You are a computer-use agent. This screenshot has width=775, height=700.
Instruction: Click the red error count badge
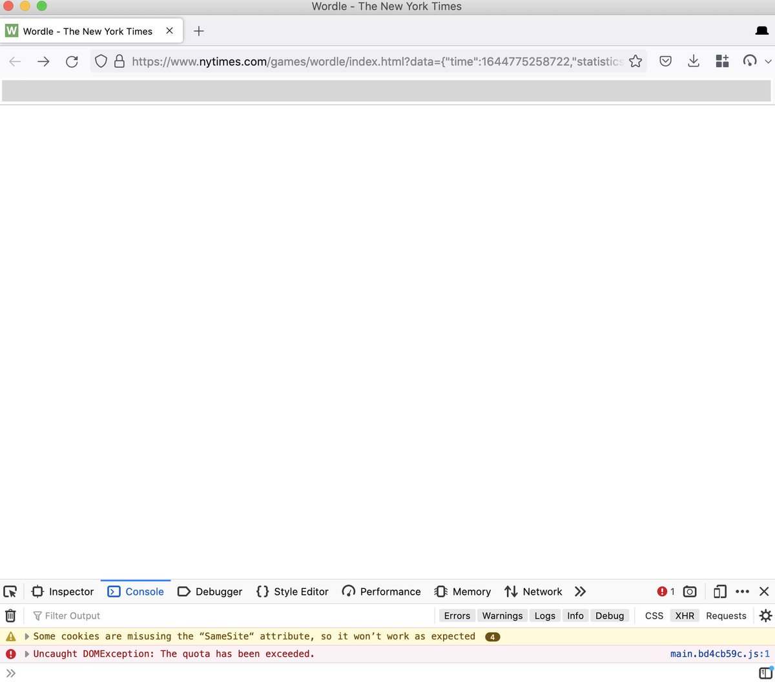click(x=666, y=592)
